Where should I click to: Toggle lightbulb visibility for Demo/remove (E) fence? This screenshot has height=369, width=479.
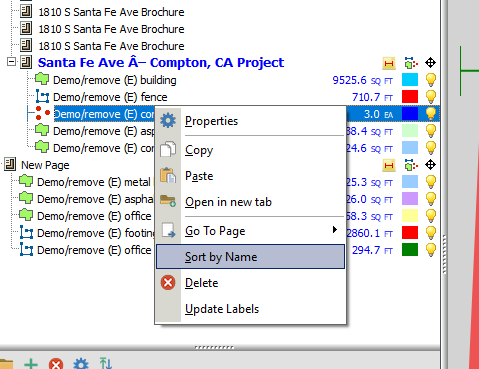pyautogui.click(x=431, y=97)
